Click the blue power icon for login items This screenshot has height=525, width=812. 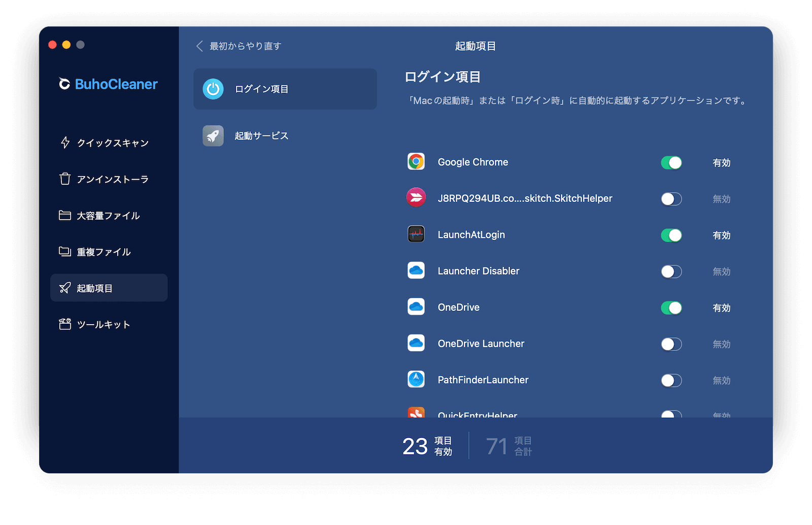pyautogui.click(x=213, y=89)
